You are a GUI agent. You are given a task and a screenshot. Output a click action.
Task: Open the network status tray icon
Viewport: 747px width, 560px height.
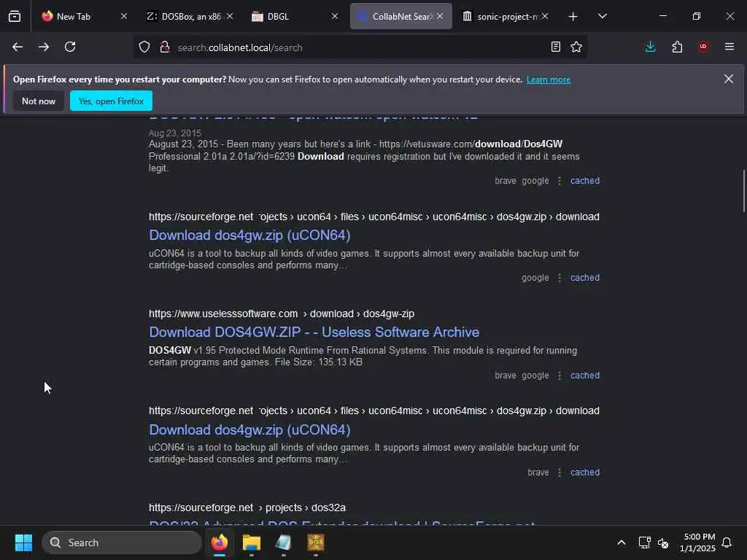pos(644,542)
